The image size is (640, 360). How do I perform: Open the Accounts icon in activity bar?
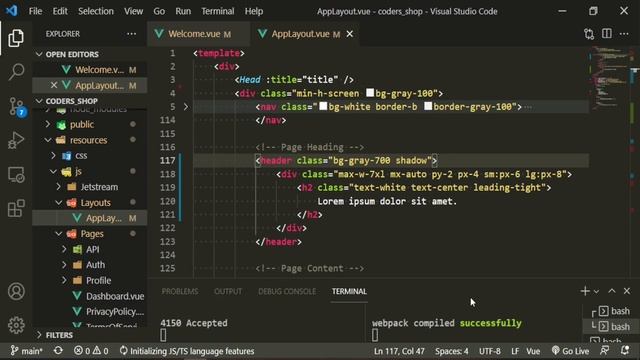[16, 291]
